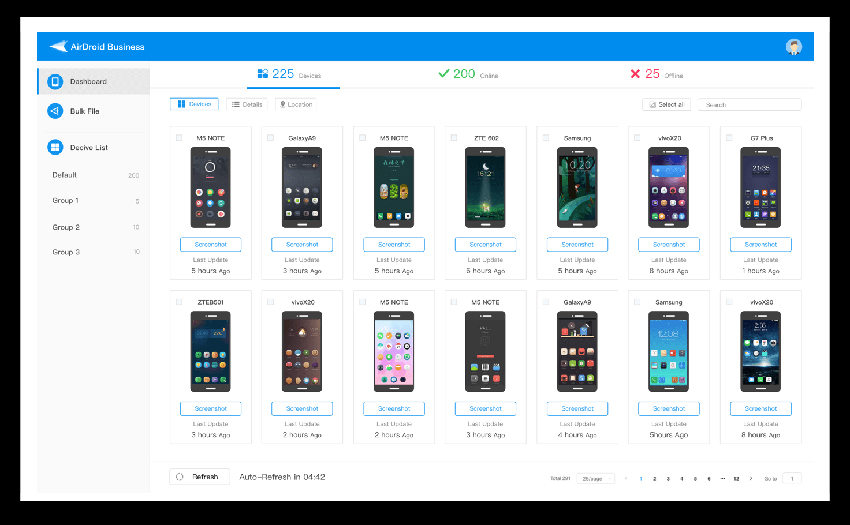
Task: Switch to the Details view tab
Action: 247,104
